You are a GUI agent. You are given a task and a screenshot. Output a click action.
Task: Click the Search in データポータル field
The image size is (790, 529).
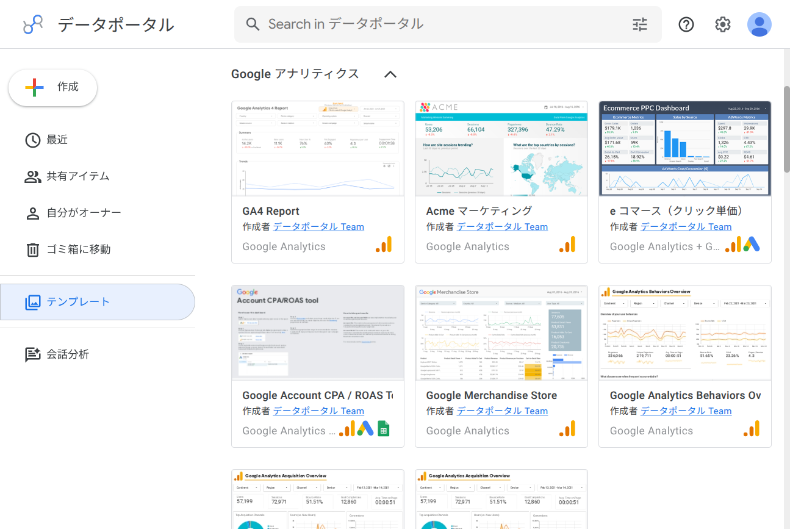(448, 24)
